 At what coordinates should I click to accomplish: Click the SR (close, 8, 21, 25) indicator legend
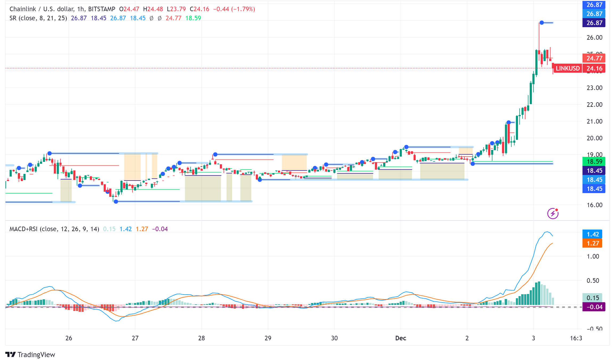click(x=38, y=18)
